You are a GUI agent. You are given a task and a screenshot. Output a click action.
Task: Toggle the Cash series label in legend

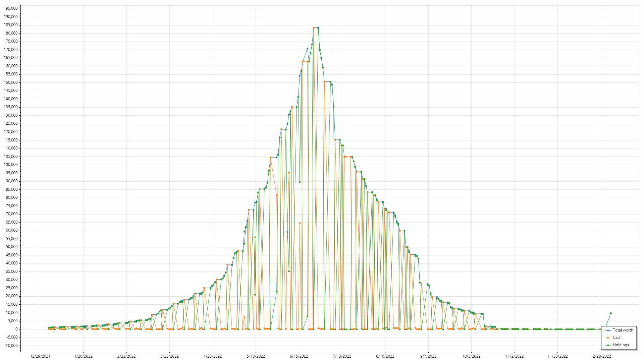617,338
